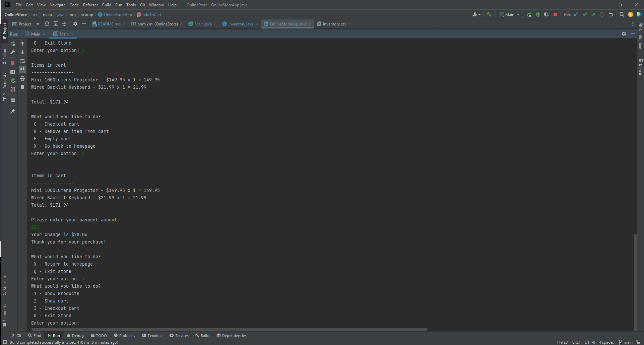This screenshot has width=644, height=345.
Task: Toggle scroll to end in console
Action: click(x=22, y=70)
